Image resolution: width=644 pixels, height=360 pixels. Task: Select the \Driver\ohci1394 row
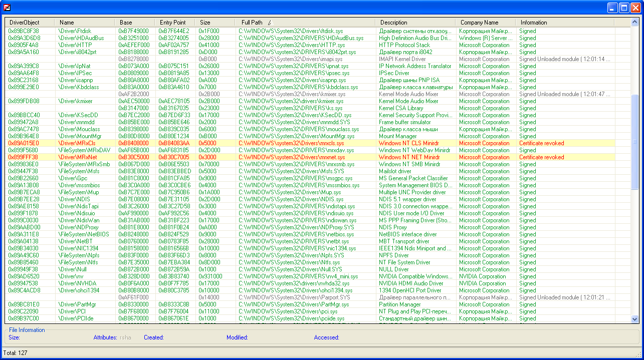(310, 290)
